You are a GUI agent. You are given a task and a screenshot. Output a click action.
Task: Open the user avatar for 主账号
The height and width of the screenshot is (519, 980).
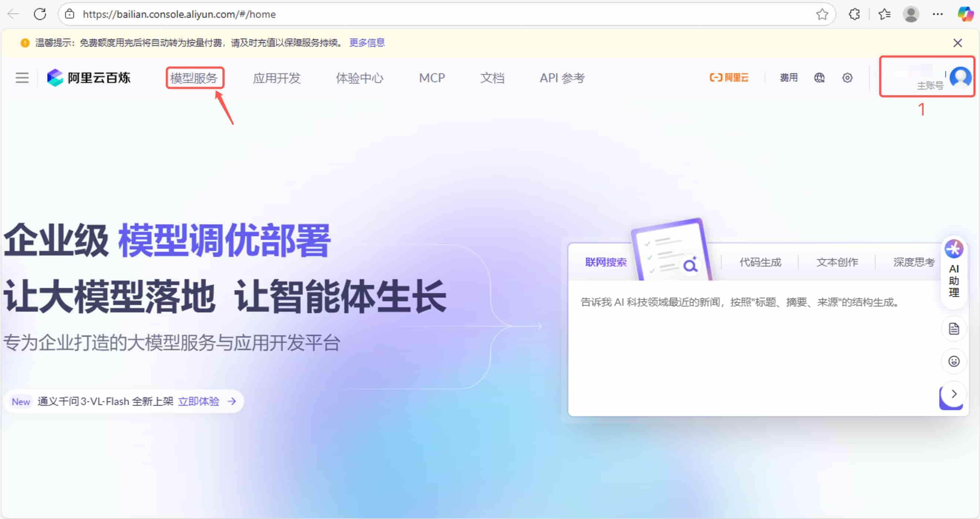(960, 78)
